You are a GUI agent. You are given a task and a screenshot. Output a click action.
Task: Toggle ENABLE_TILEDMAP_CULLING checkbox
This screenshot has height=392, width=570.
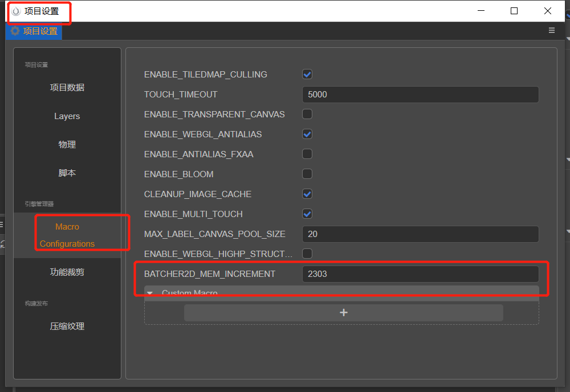pos(307,74)
